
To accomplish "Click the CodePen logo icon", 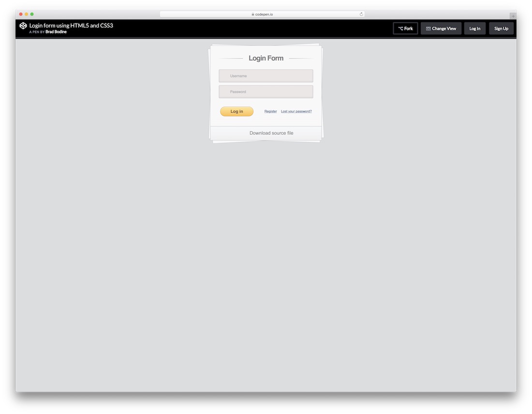I will [x=23, y=26].
